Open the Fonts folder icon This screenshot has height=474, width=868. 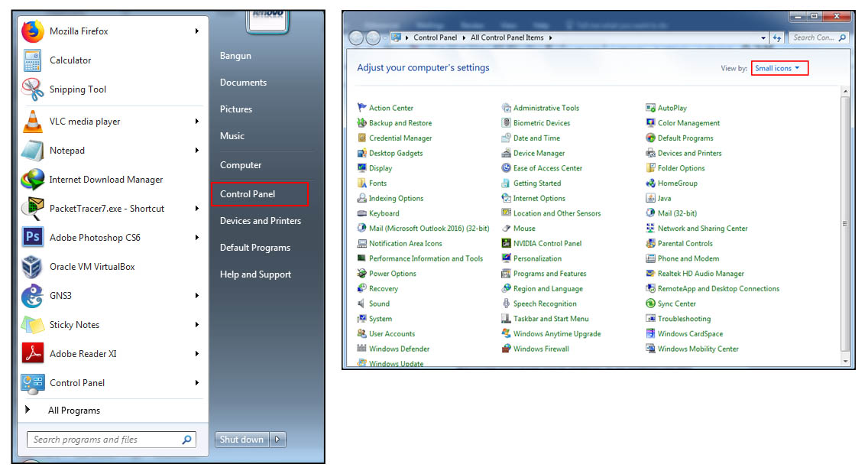pos(362,183)
